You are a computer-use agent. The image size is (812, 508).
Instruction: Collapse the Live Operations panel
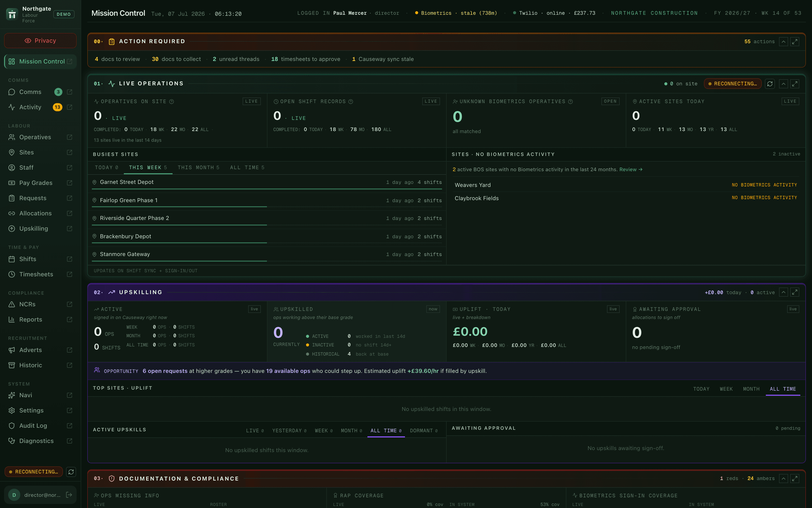784,84
